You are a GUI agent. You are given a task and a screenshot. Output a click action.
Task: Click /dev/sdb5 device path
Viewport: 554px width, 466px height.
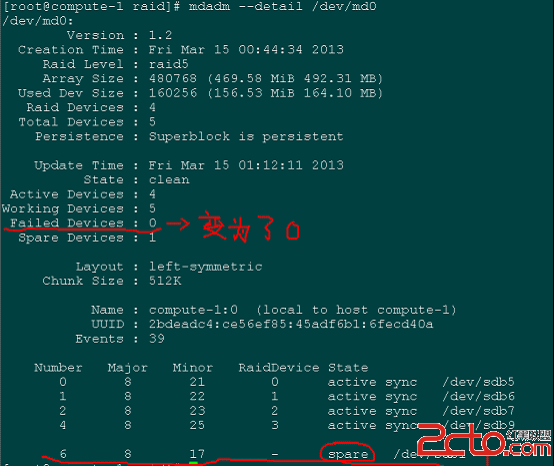coord(478,382)
